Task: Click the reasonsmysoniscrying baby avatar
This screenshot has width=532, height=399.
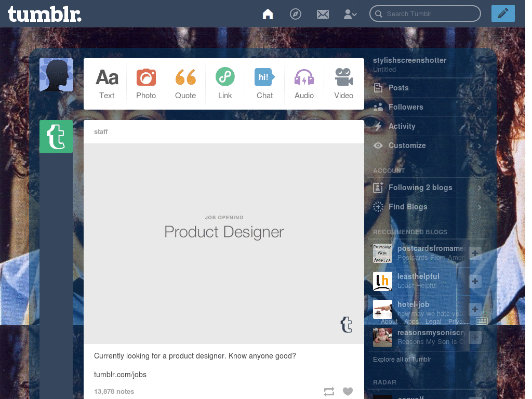Action: [382, 337]
